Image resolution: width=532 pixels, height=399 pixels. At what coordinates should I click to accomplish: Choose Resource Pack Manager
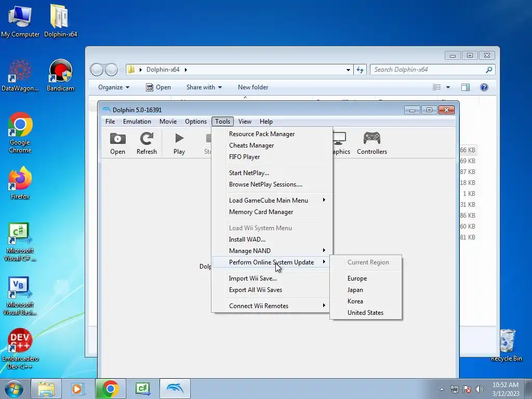tap(272, 134)
